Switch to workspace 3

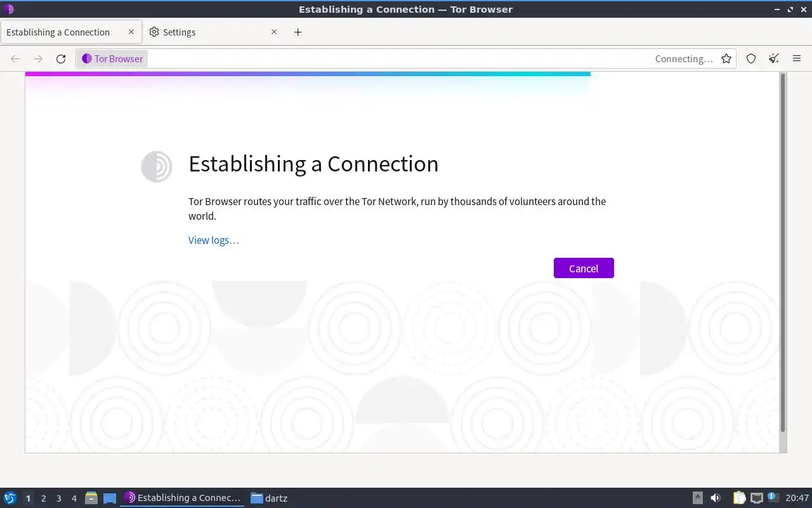(x=58, y=498)
